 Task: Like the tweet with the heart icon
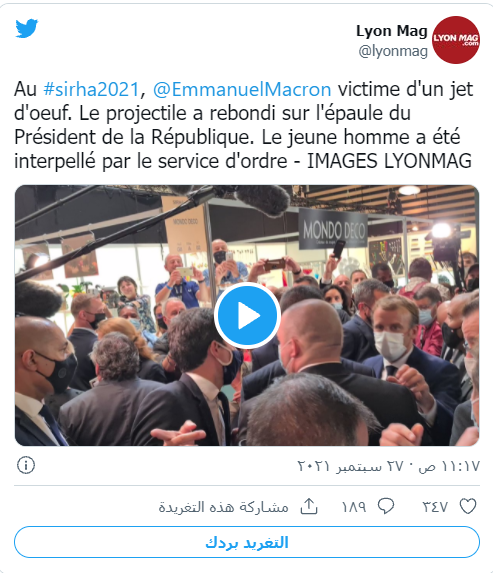point(468,506)
